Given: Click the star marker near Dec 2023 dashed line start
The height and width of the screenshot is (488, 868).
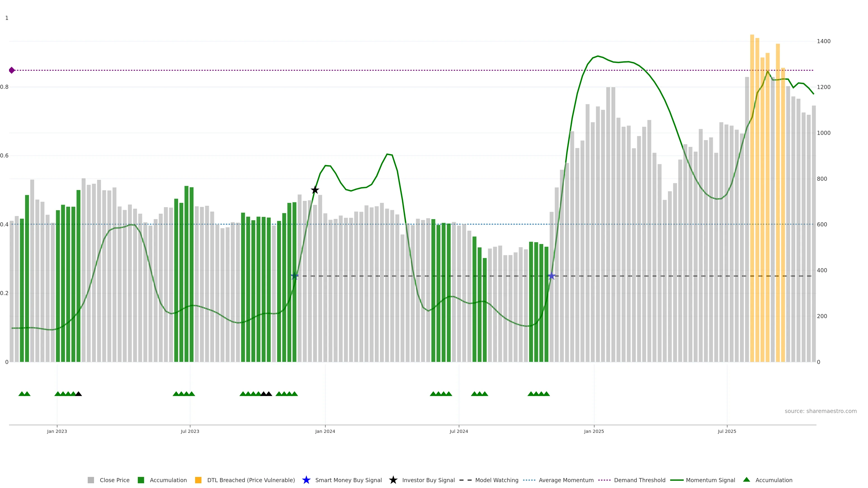Looking at the screenshot, I should (x=295, y=276).
